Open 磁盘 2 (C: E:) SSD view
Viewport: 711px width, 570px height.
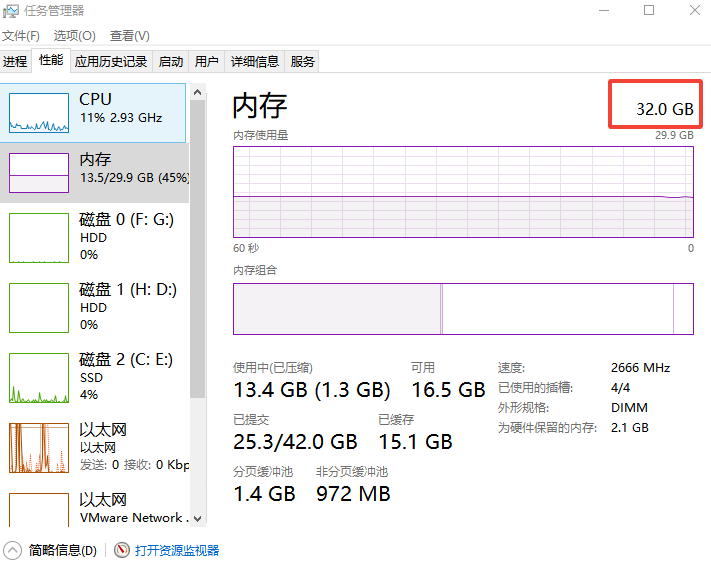[x=94, y=377]
